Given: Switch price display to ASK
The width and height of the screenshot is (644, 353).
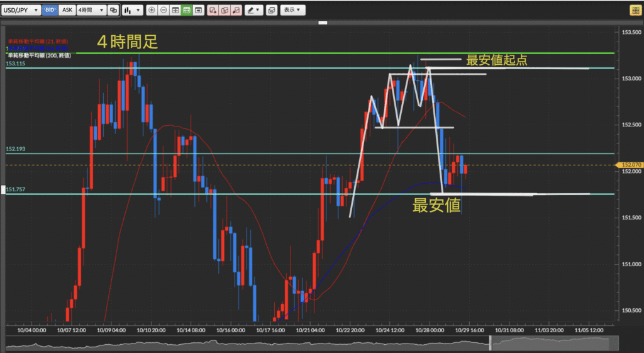Looking at the screenshot, I should pyautogui.click(x=66, y=10).
